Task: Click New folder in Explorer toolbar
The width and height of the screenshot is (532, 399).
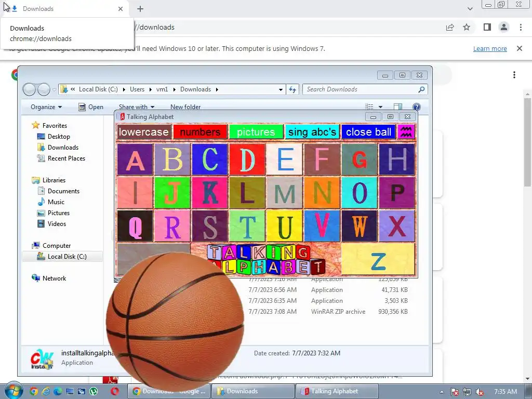Action: click(x=185, y=107)
